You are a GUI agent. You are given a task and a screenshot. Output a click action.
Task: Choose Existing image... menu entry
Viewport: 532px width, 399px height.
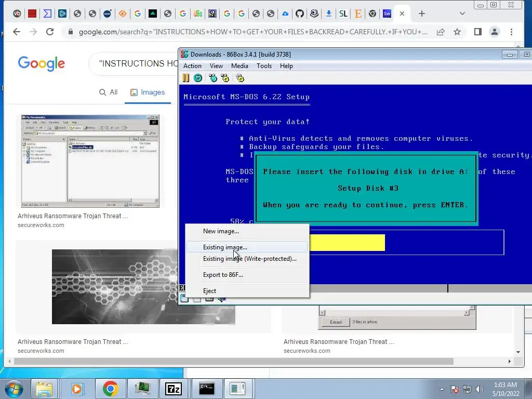pyautogui.click(x=247, y=247)
